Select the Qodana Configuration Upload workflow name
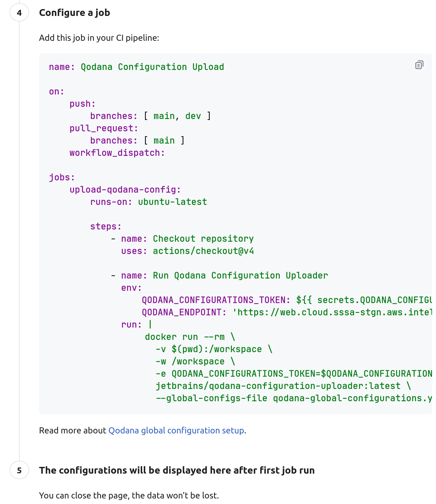436x504 pixels. point(152,67)
